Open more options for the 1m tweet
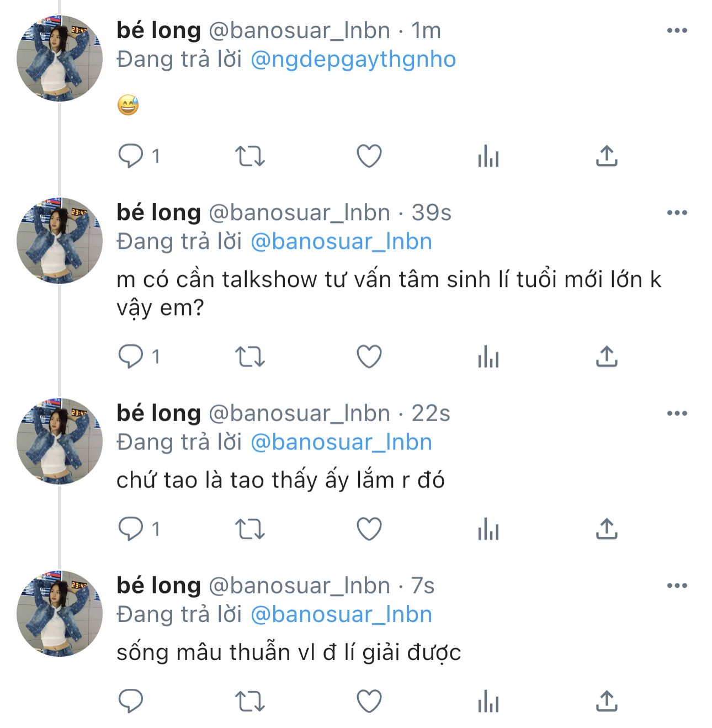Image resolution: width=712 pixels, height=728 pixels. click(677, 30)
